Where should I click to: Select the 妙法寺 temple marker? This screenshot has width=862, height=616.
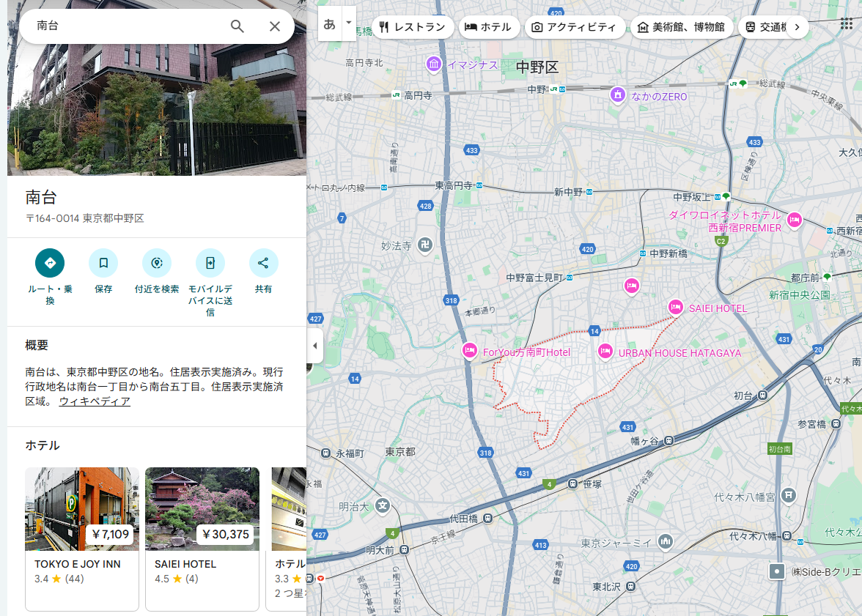pyautogui.click(x=425, y=245)
